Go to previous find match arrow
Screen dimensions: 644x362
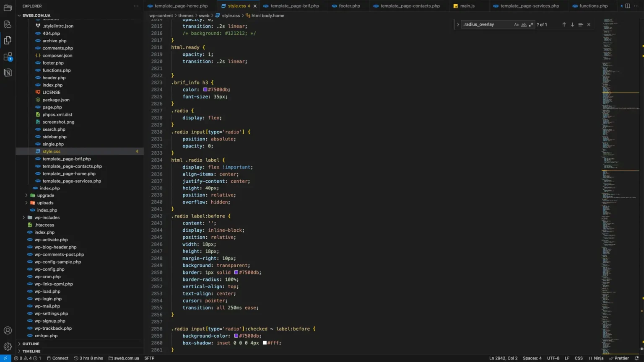coord(564,24)
